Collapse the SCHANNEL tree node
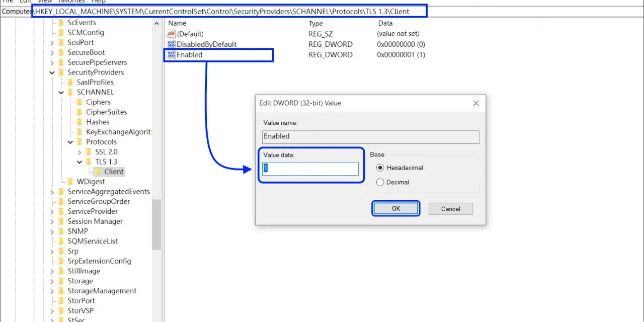Viewport: 644px width, 322px height. [x=61, y=92]
